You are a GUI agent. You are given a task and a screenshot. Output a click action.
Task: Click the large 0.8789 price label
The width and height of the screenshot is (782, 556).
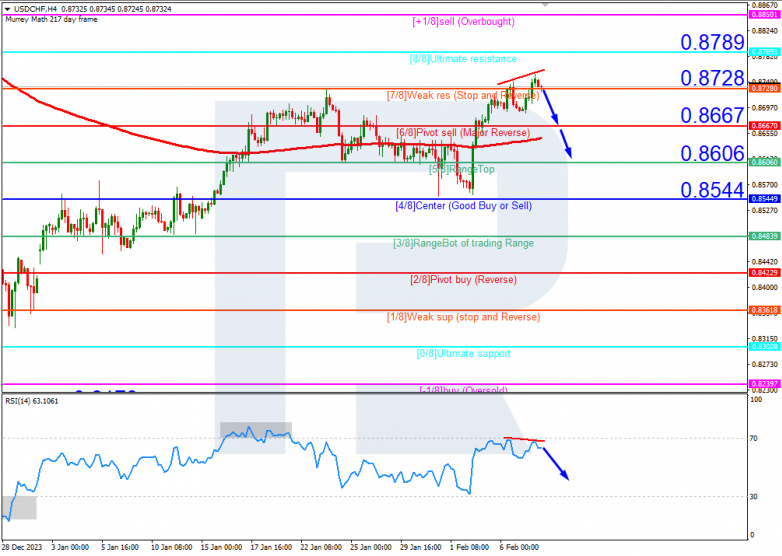712,42
